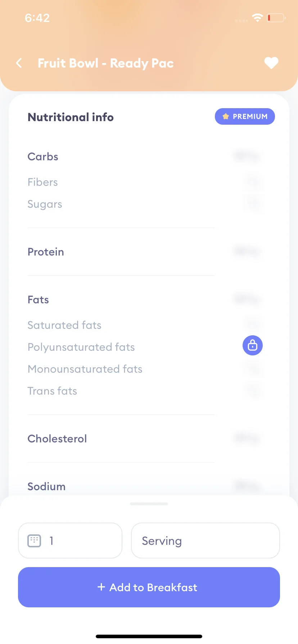Tap the Cholesterol row
This screenshot has width=298, height=644.
(x=144, y=438)
